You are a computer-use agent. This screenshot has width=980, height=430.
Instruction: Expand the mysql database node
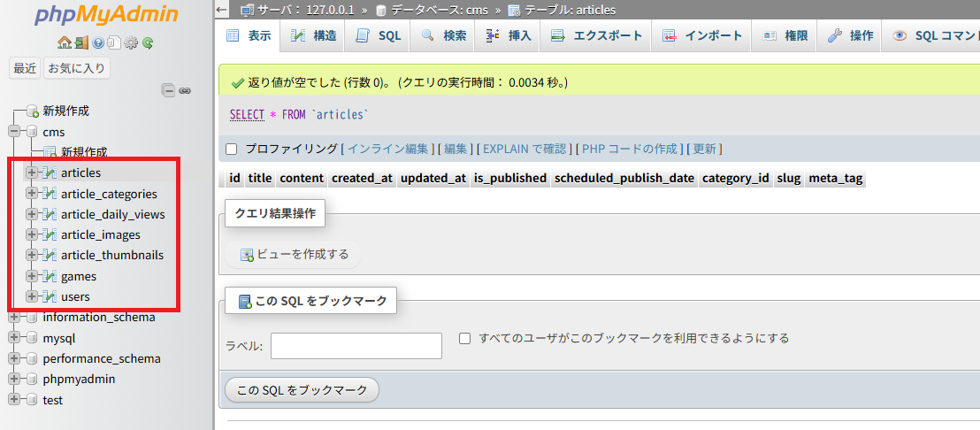[14, 338]
